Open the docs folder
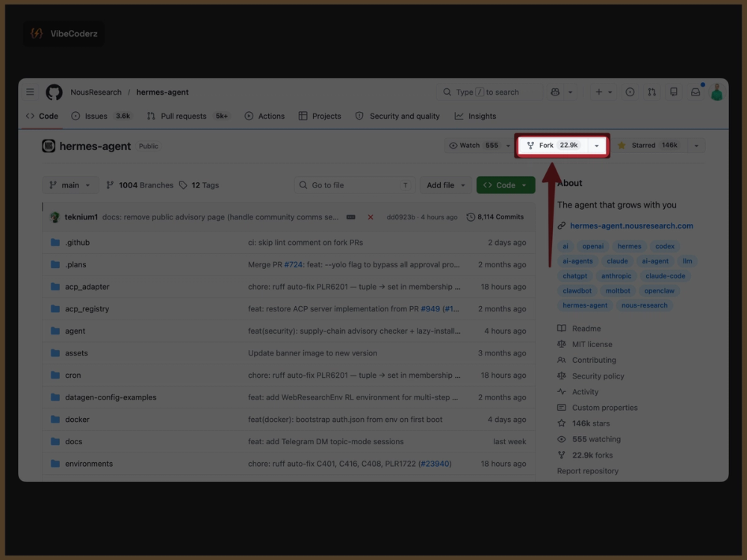This screenshot has height=560, width=747. (x=73, y=442)
